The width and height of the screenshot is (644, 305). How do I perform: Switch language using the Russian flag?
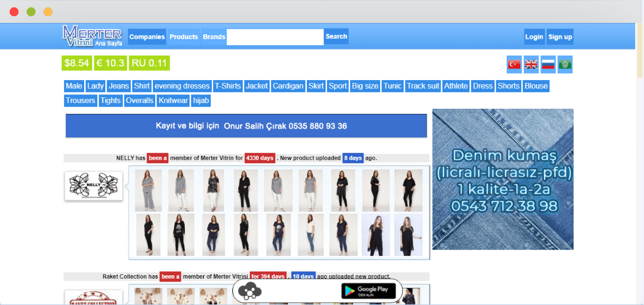point(548,65)
